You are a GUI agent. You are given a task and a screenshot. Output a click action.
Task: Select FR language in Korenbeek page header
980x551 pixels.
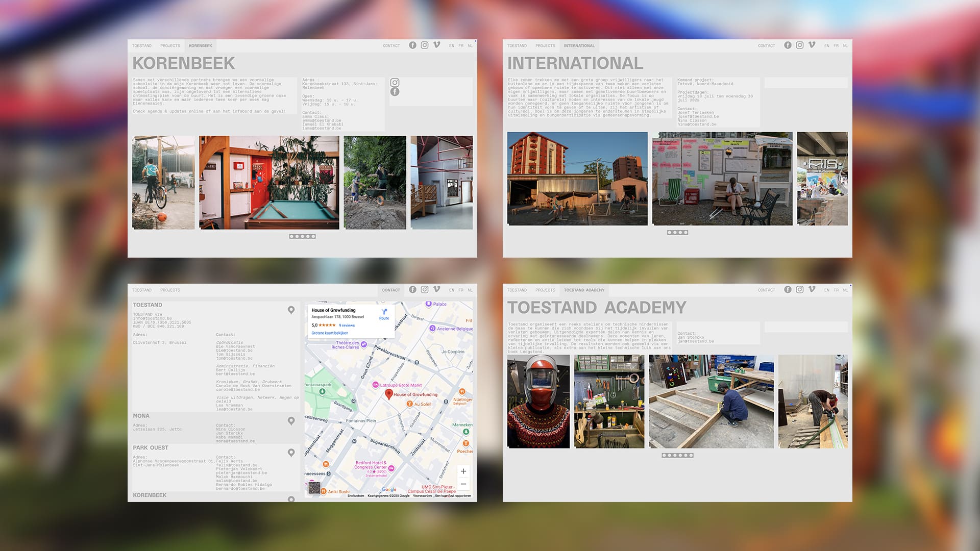click(x=461, y=46)
